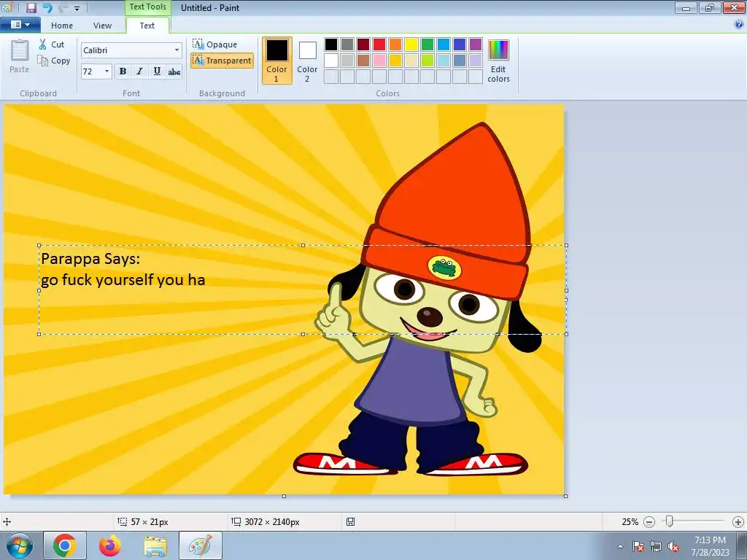The image size is (747, 560).
Task: Open Edit colors dialog
Action: click(x=498, y=61)
